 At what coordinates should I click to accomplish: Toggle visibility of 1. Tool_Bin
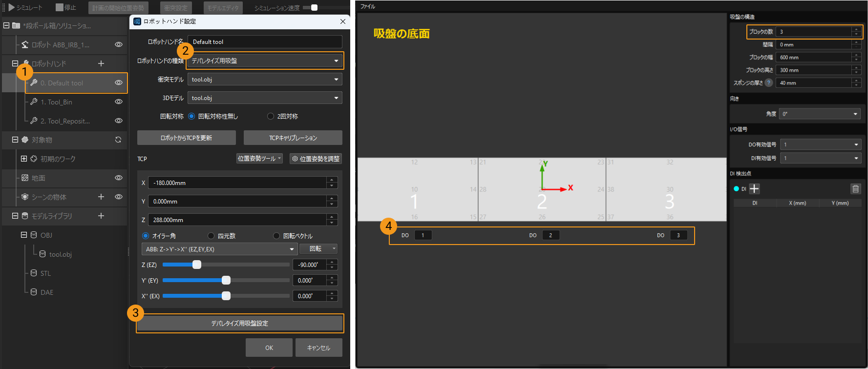[x=118, y=102]
